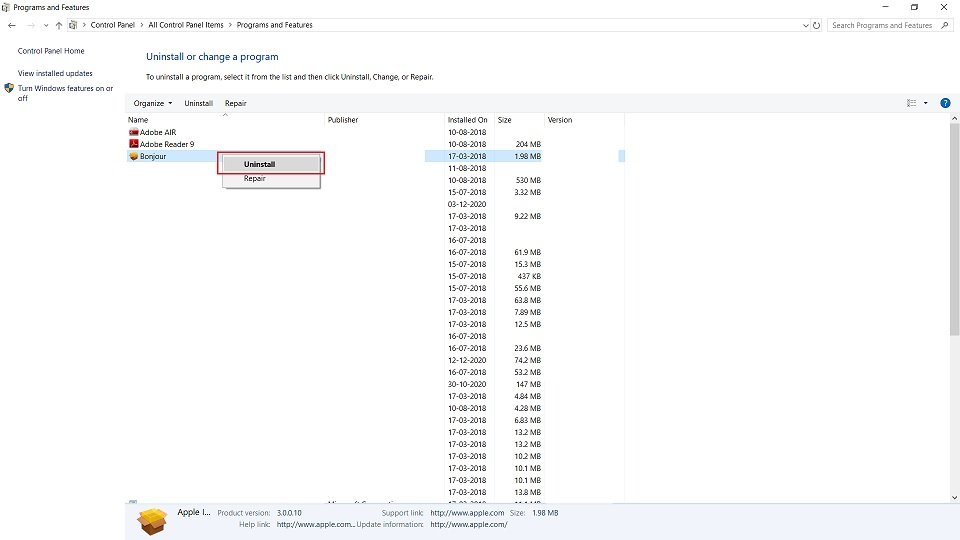Image resolution: width=960 pixels, height=540 pixels.
Task: Select Adobe Reader 9 in the list
Action: (167, 144)
